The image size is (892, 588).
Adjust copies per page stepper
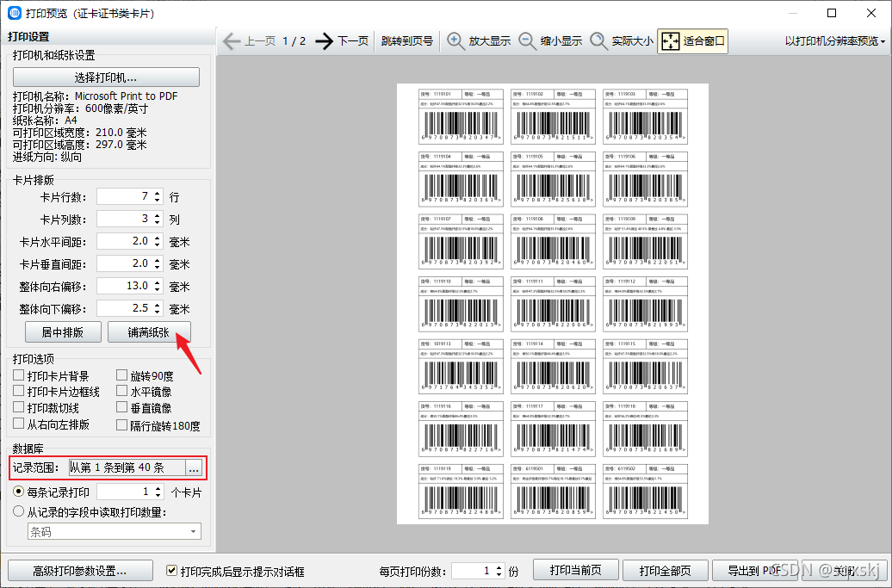pyautogui.click(x=499, y=571)
